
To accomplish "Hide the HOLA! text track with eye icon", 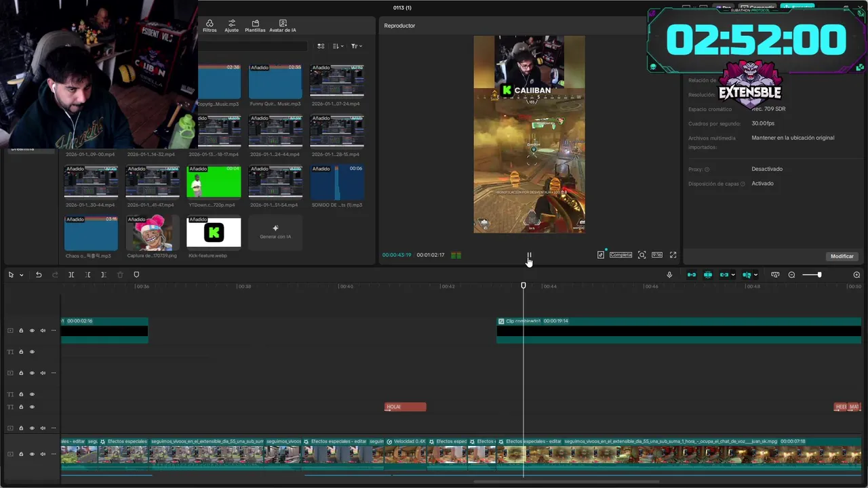I will click(x=32, y=407).
